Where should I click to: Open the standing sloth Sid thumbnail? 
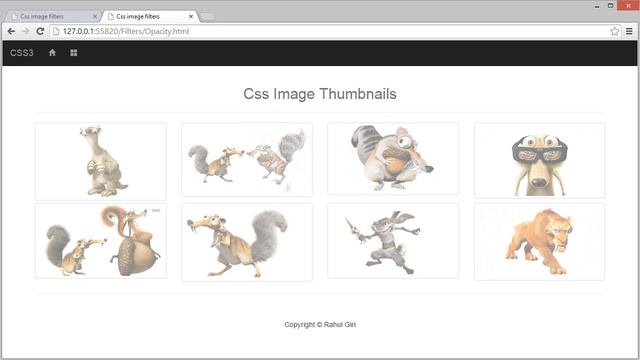(101, 161)
